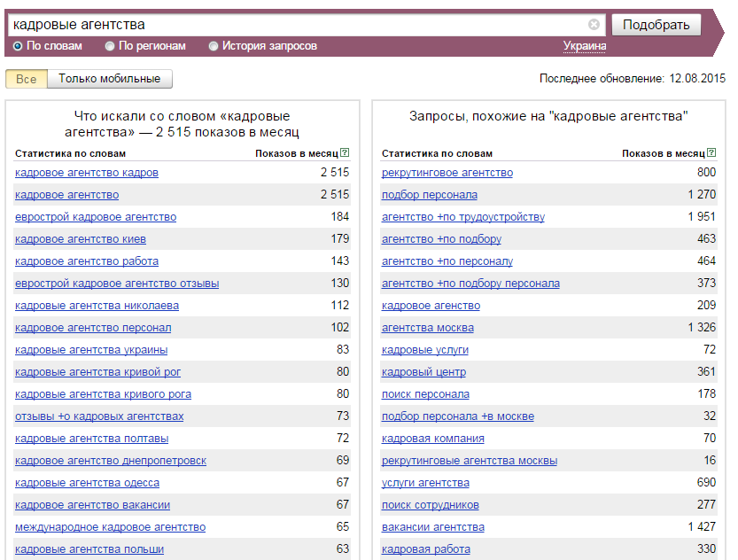Image resolution: width=738 pixels, height=560 pixels.
Task: Click the value 184 for еврострой кадровое агентство
Action: pyautogui.click(x=340, y=216)
